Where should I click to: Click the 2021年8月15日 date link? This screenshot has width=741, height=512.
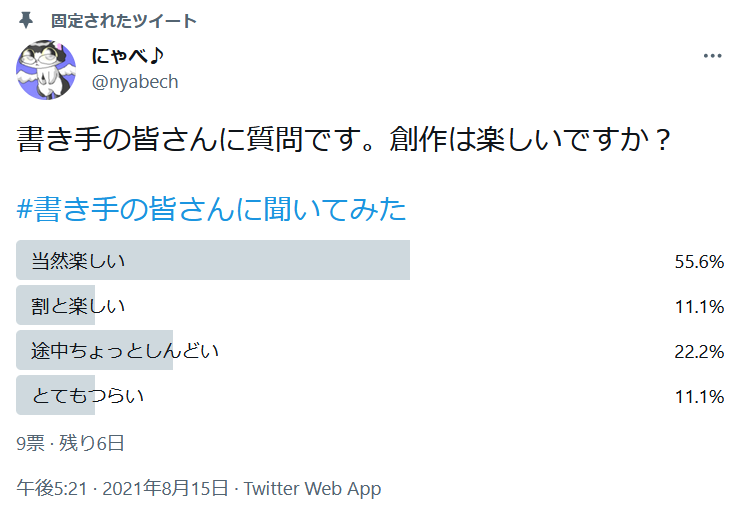165,489
